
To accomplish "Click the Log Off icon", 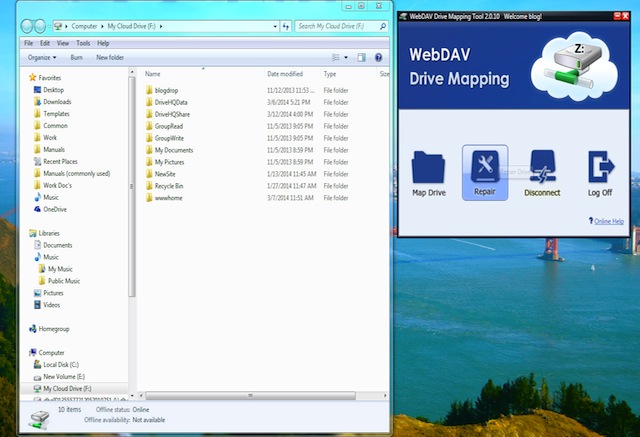I will pos(600,166).
